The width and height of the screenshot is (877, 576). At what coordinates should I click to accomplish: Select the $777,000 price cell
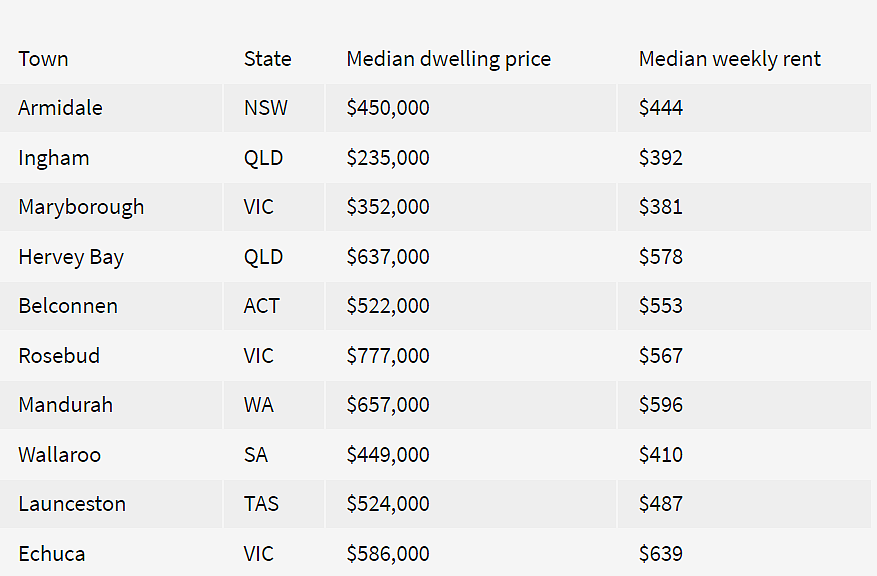(388, 356)
